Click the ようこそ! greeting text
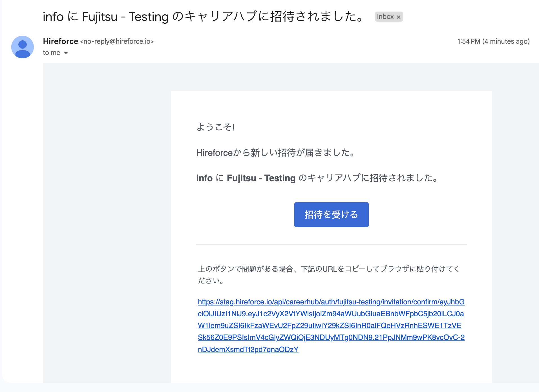Viewport: 539px width, 392px height. pyautogui.click(x=215, y=127)
